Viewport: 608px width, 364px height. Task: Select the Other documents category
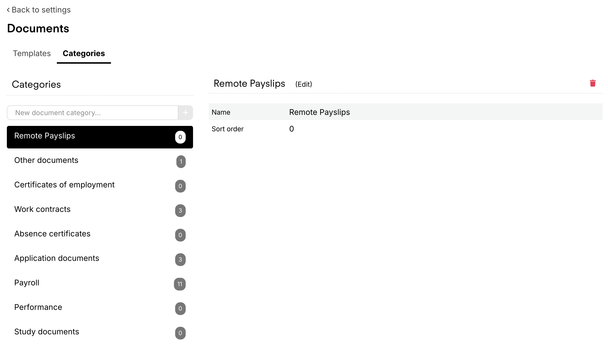[x=100, y=161]
